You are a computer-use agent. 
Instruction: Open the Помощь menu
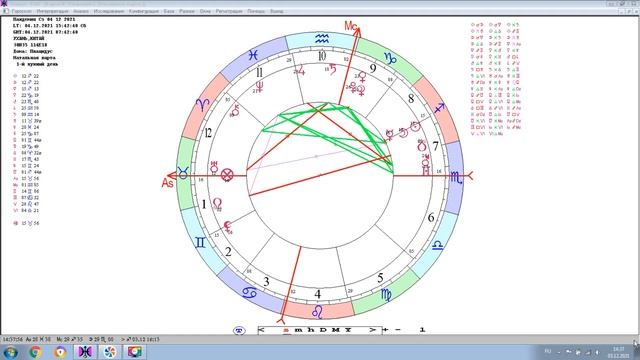[256, 11]
